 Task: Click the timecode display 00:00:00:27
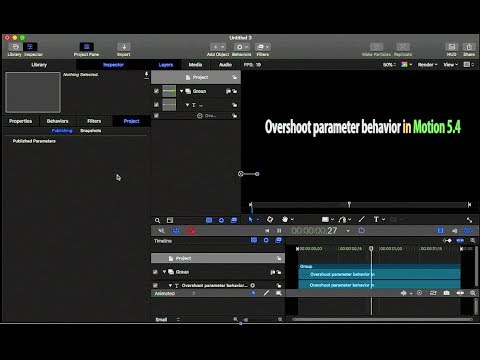click(x=314, y=231)
